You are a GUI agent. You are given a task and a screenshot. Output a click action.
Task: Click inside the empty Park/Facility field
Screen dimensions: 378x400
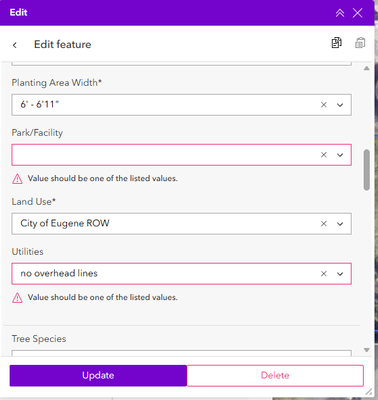pyautogui.click(x=165, y=155)
